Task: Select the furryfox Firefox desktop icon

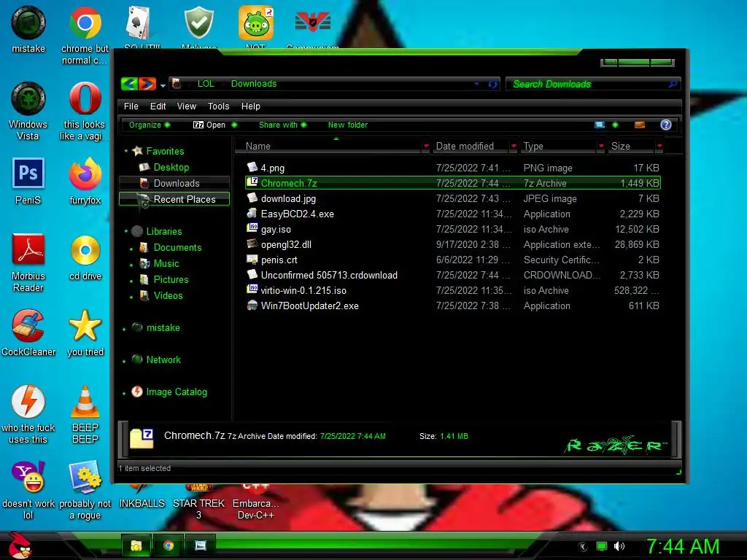Action: click(85, 182)
